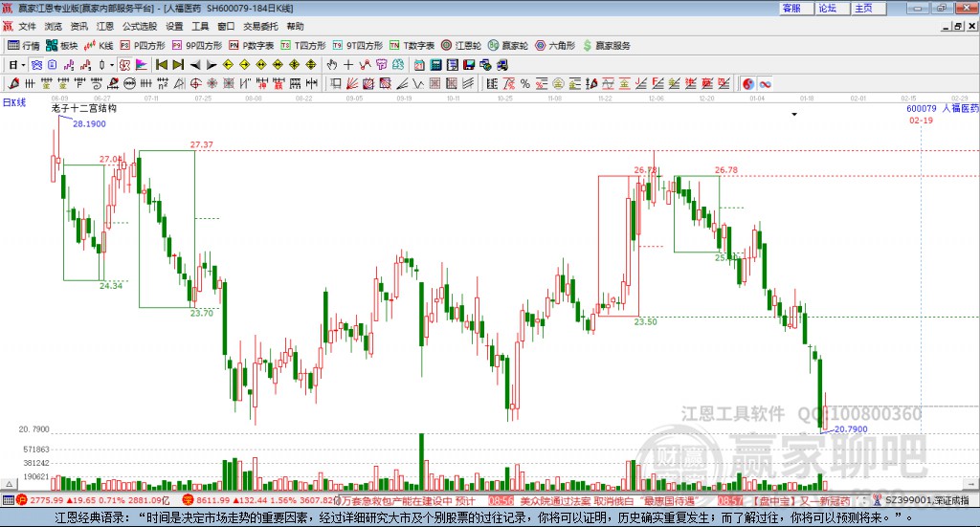Toggle the yin-yang taiji icon
980x527 pixels.
[748, 83]
